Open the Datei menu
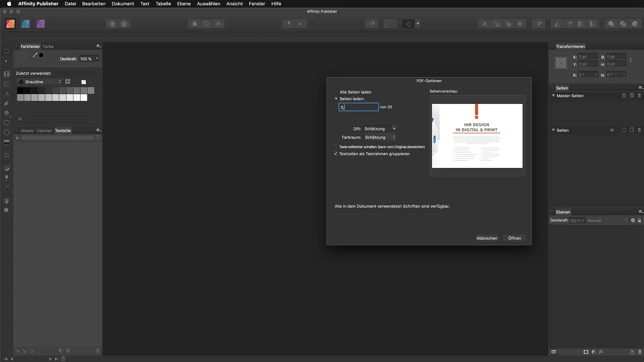Viewport: 644px width, 362px height. (x=70, y=4)
